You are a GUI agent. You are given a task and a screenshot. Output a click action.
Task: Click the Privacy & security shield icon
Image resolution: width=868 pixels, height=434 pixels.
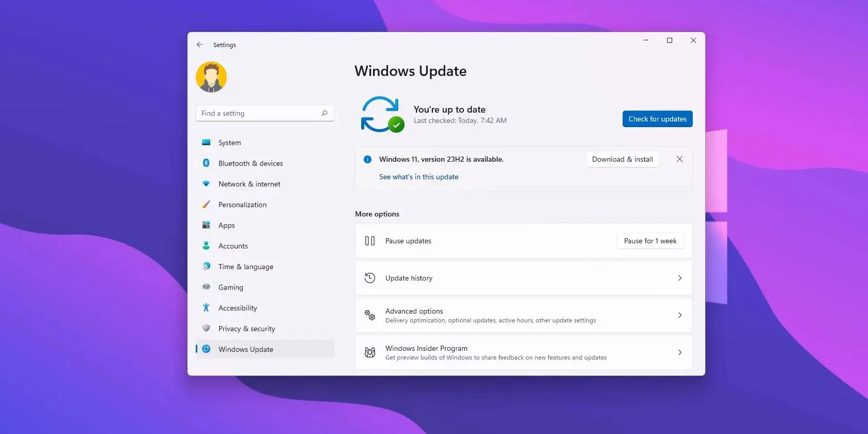coord(206,329)
